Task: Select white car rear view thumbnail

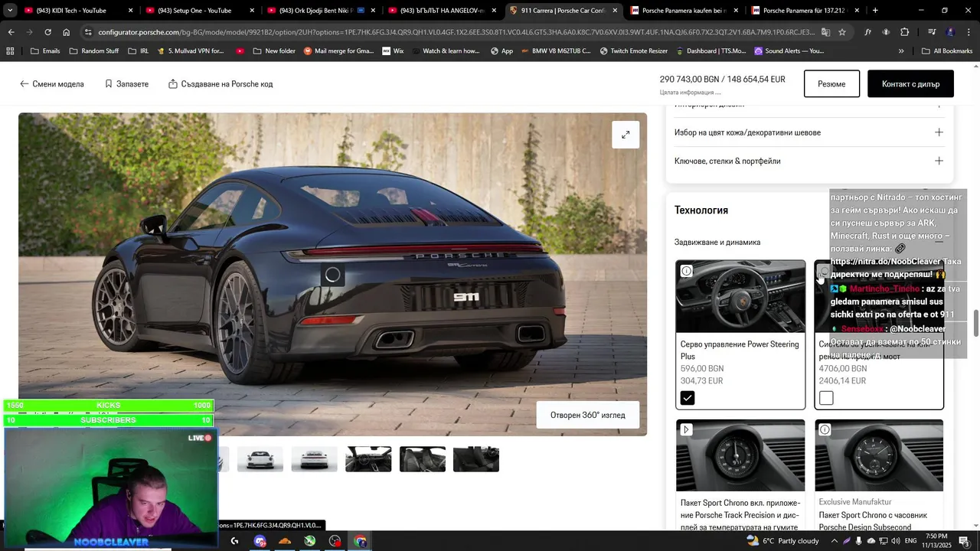Action: tap(315, 459)
